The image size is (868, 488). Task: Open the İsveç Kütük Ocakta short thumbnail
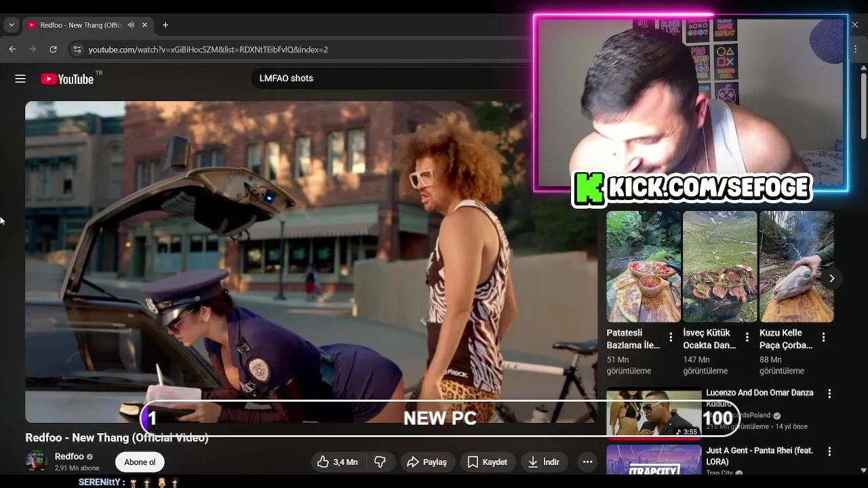[x=719, y=266]
